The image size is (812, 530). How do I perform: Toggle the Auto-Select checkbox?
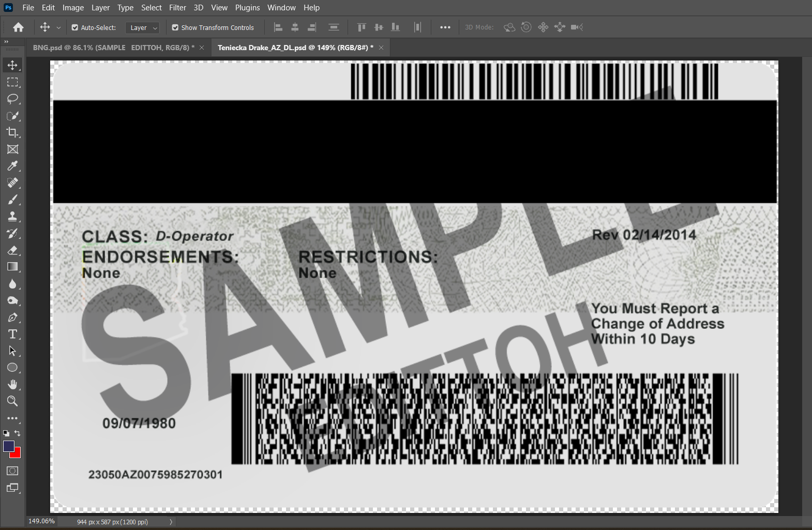point(75,27)
